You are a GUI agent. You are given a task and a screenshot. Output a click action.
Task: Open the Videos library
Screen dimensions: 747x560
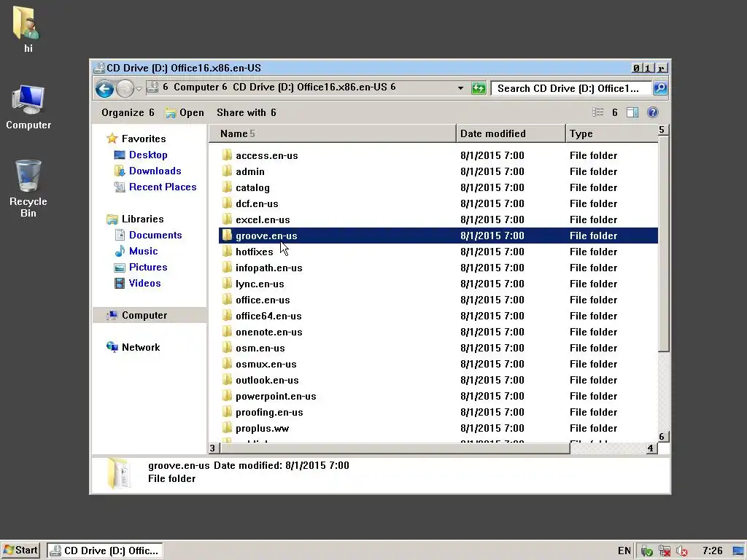tap(138, 284)
